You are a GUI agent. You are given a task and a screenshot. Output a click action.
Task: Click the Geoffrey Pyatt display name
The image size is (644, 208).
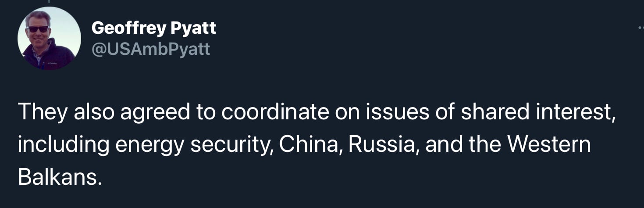click(154, 29)
